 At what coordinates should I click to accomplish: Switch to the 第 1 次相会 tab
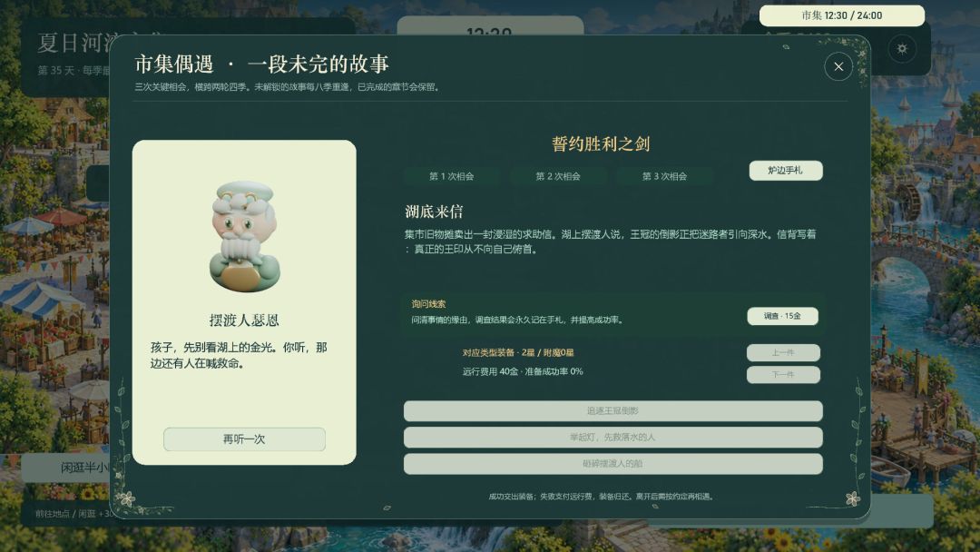(451, 176)
